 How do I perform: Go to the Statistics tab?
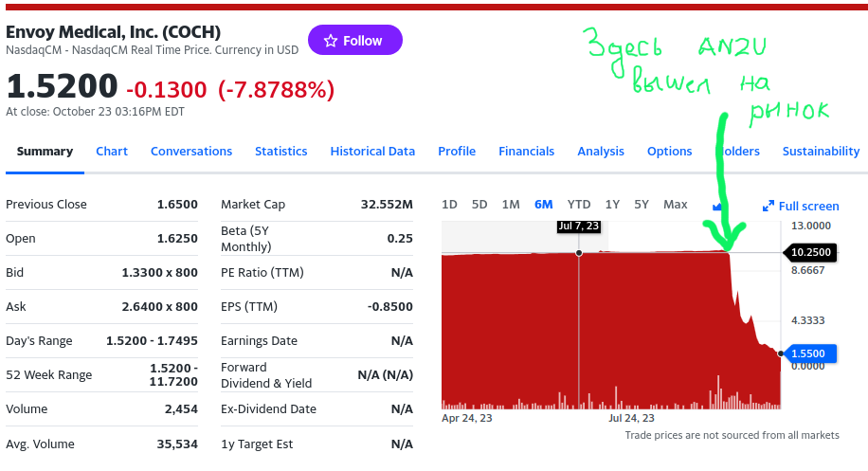click(281, 151)
